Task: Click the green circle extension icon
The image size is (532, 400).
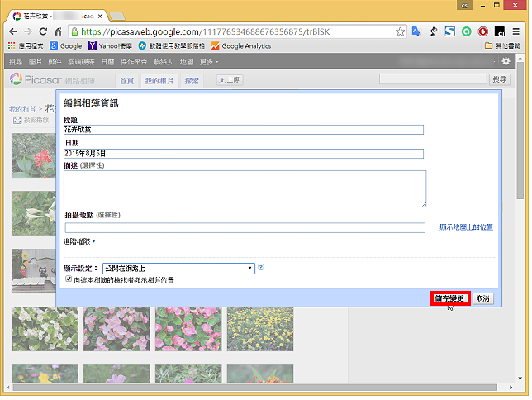Action: (x=467, y=31)
